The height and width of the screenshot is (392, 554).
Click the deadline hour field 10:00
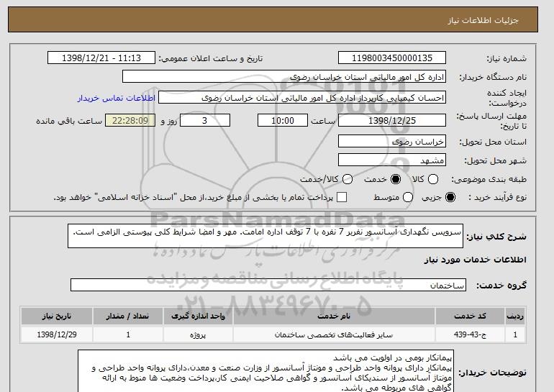point(283,120)
